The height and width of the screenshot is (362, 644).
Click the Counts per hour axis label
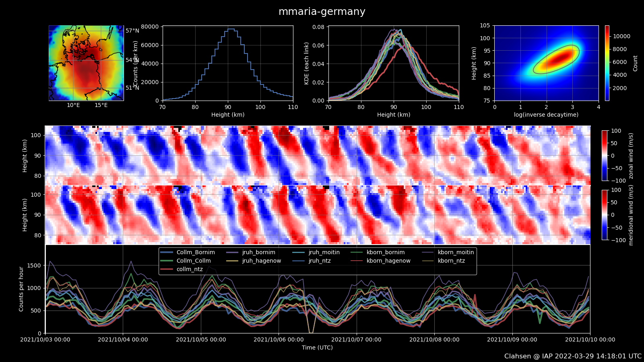tap(21, 289)
